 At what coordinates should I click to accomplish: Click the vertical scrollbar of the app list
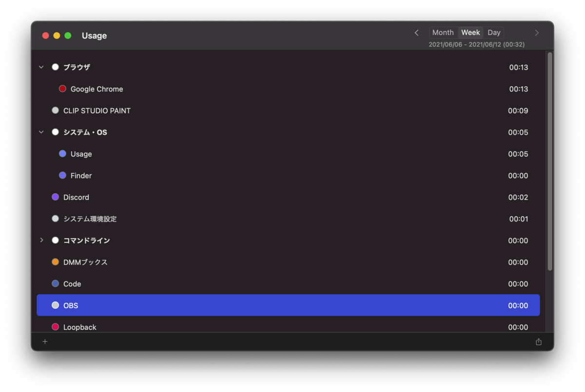[550, 161]
